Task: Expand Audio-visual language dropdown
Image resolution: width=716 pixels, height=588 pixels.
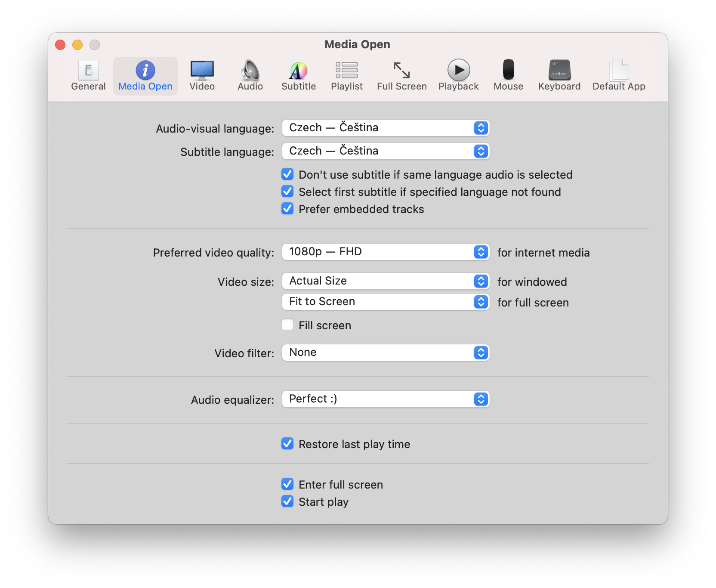Action: [x=386, y=128]
